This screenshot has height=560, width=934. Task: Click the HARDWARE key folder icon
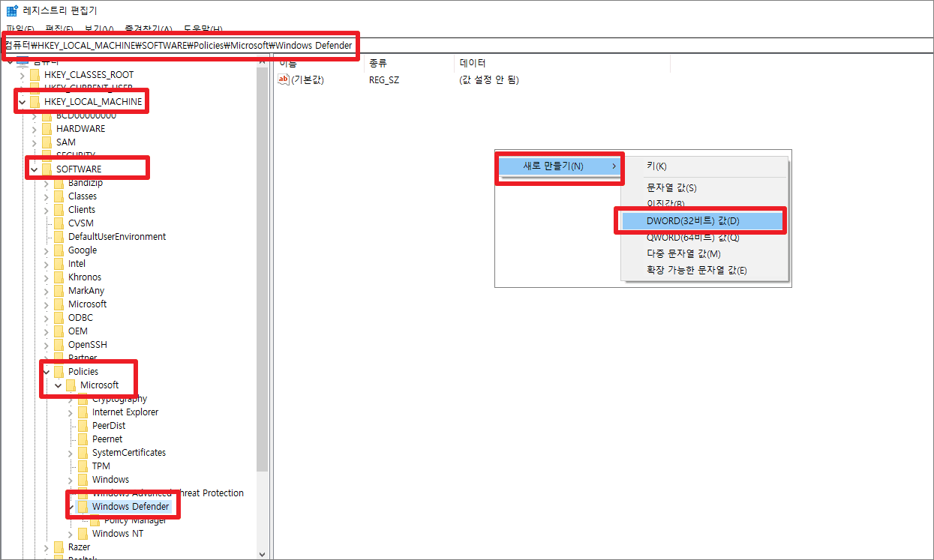click(47, 129)
